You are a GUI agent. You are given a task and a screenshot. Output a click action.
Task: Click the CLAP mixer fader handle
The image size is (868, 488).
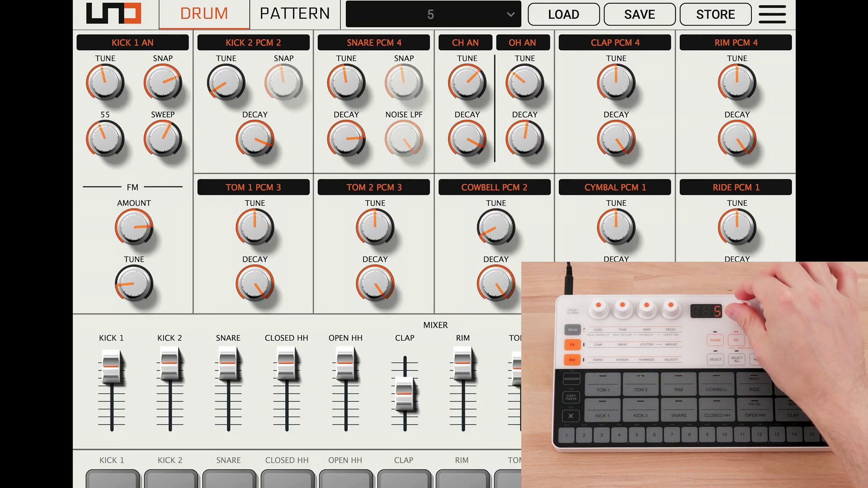[405, 393]
